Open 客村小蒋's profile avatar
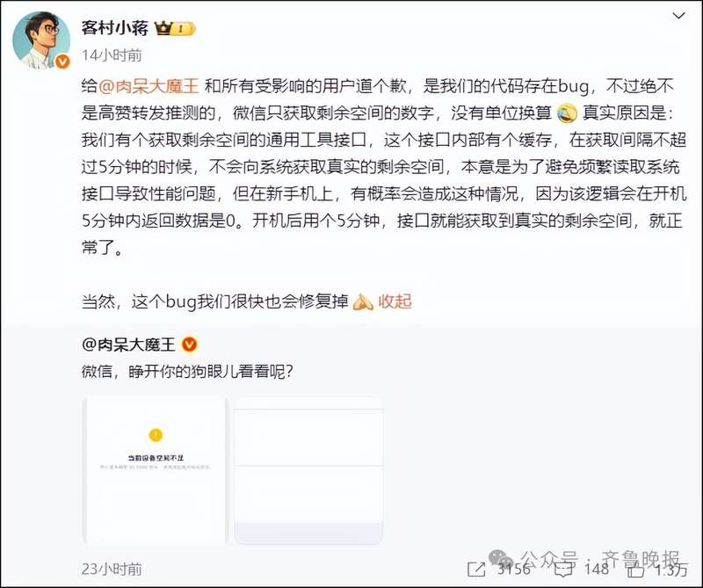703x588 pixels. (41, 40)
